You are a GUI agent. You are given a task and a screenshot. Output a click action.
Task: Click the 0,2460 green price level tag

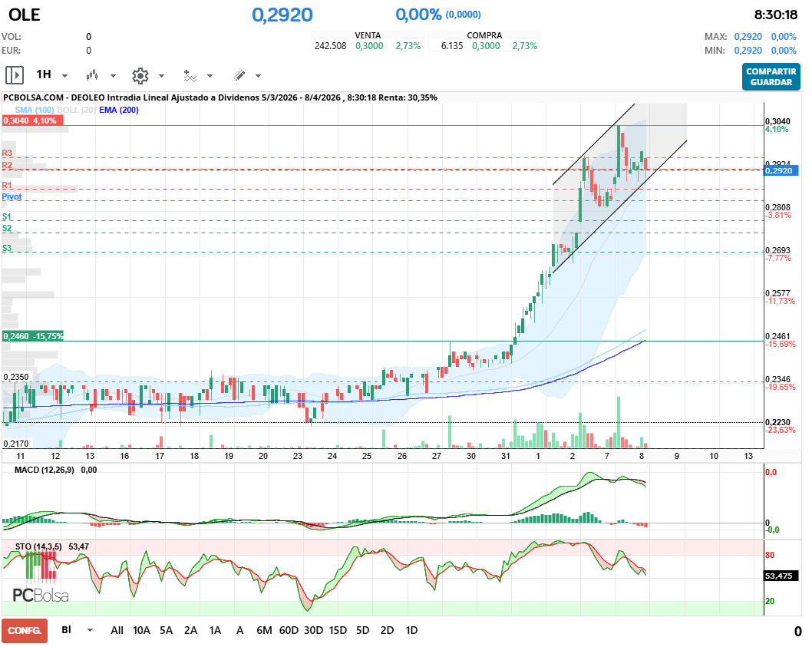pyautogui.click(x=33, y=336)
